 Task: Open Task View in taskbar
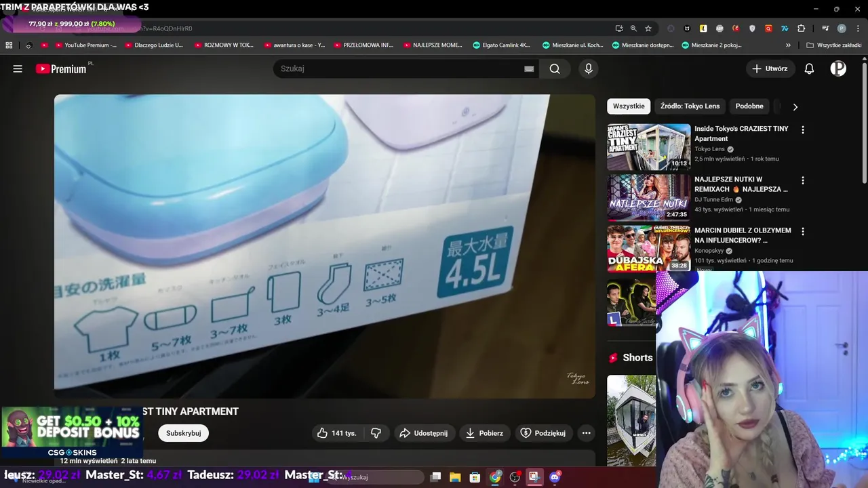(436, 477)
